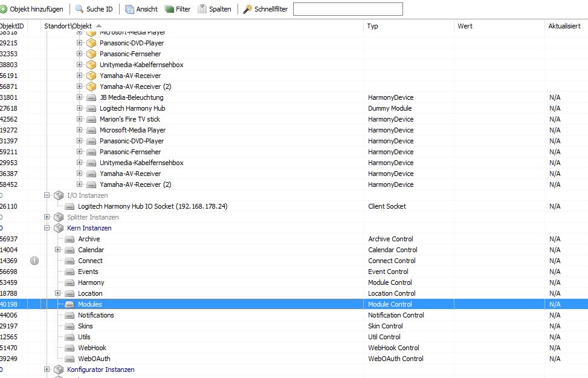Click the Filter toolbar button
This screenshot has height=378, width=588.
[178, 9]
